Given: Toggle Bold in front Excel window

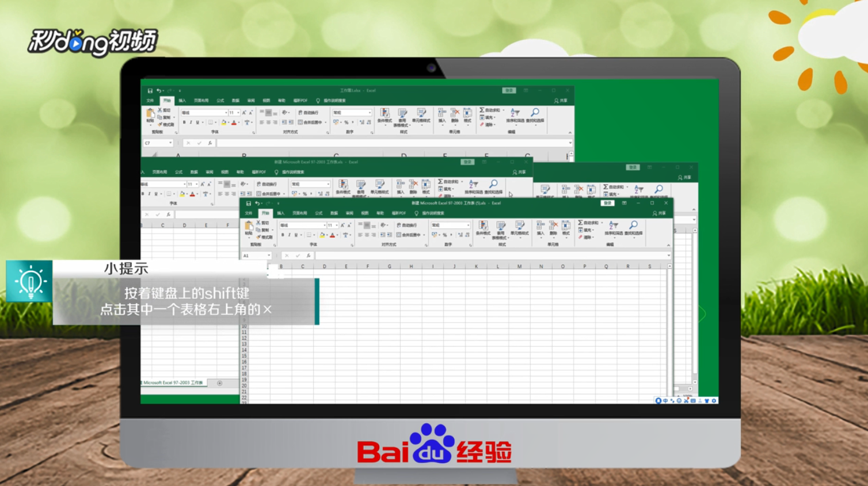Looking at the screenshot, I should (283, 235).
